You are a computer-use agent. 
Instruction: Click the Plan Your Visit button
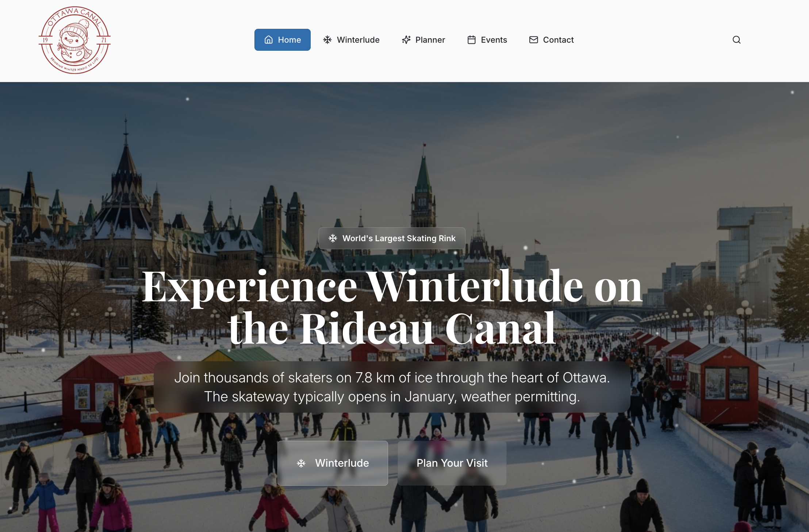(x=452, y=463)
